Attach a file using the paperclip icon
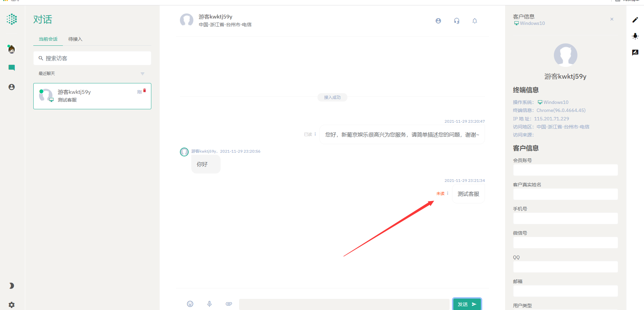 click(x=229, y=304)
